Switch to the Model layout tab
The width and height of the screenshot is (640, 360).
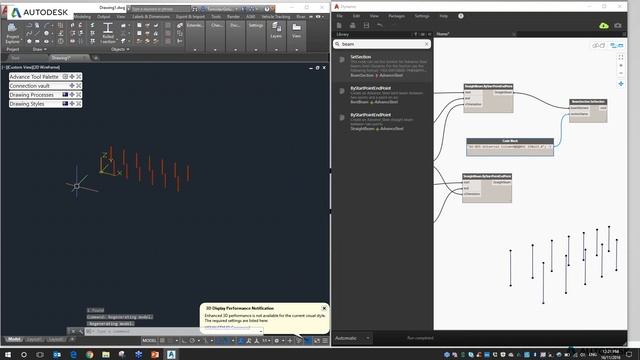pyautogui.click(x=14, y=339)
